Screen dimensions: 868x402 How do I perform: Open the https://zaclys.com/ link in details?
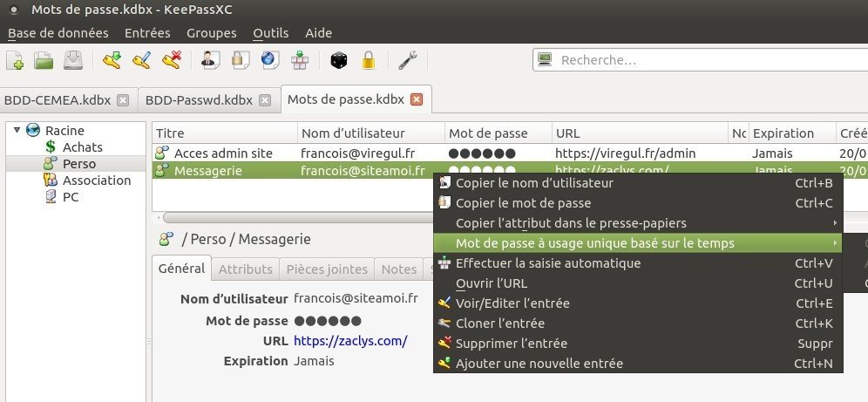coord(350,341)
